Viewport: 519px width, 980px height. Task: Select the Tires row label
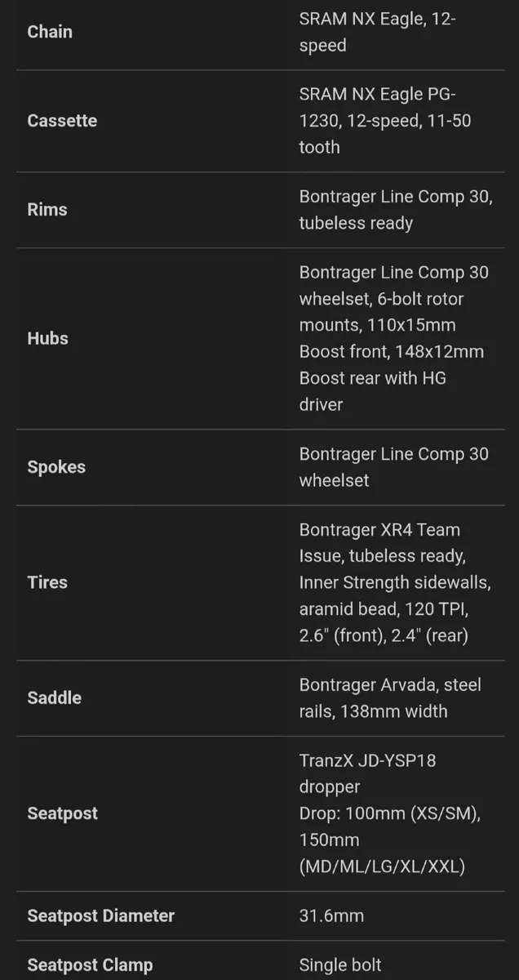coord(47,582)
